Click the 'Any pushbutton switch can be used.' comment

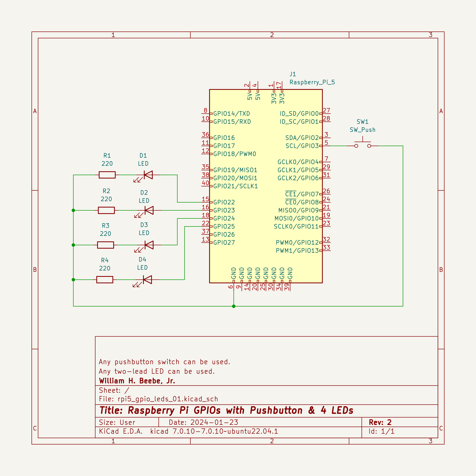pos(165,362)
